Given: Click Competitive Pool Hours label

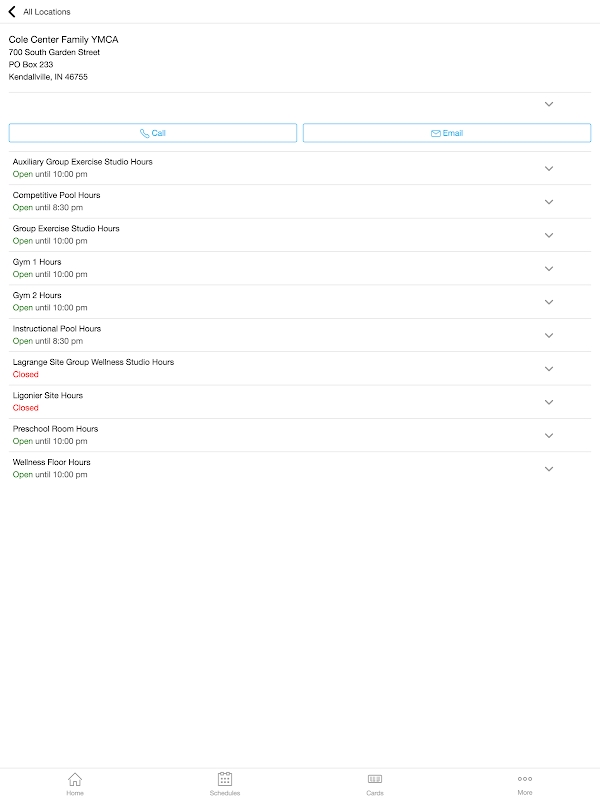Looking at the screenshot, I should point(57,195).
